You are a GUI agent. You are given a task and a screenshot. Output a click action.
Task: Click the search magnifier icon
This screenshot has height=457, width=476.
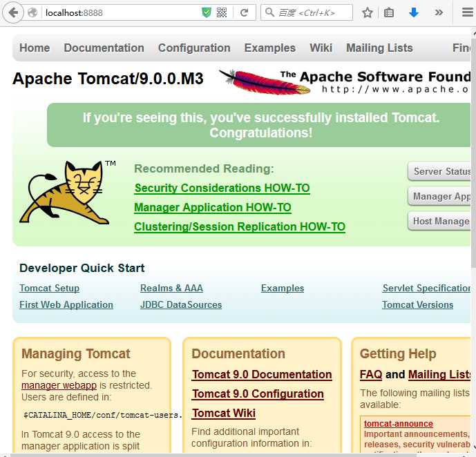point(269,12)
